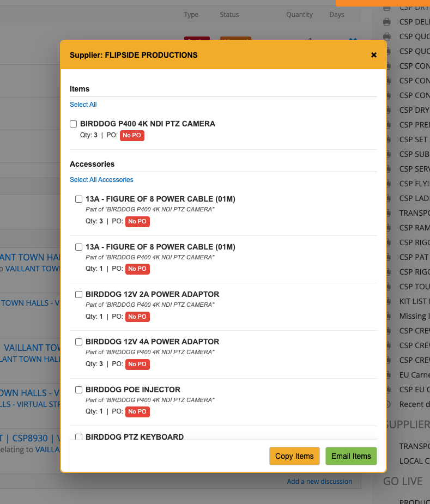Close the Supplier FLIPSIDE PRODUCTIONS dialog
Viewport: 430px width, 504px height.
(x=374, y=55)
